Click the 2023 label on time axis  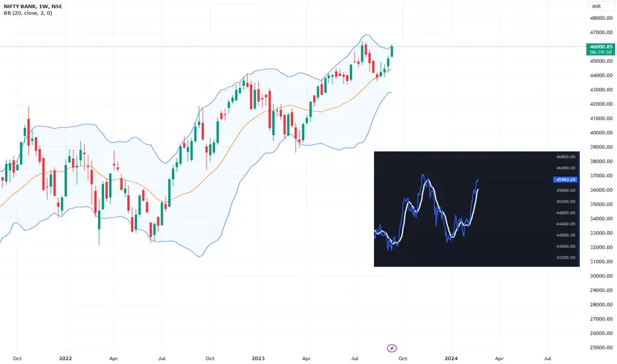tap(258, 359)
